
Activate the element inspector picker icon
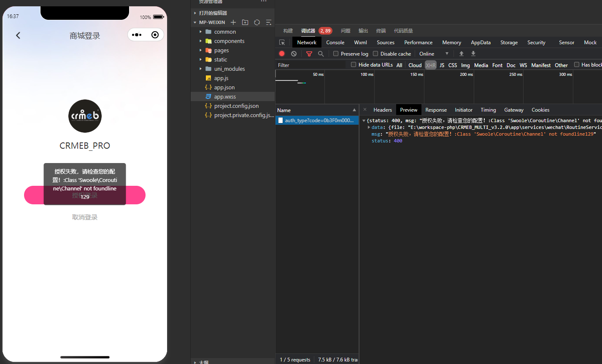pyautogui.click(x=282, y=43)
